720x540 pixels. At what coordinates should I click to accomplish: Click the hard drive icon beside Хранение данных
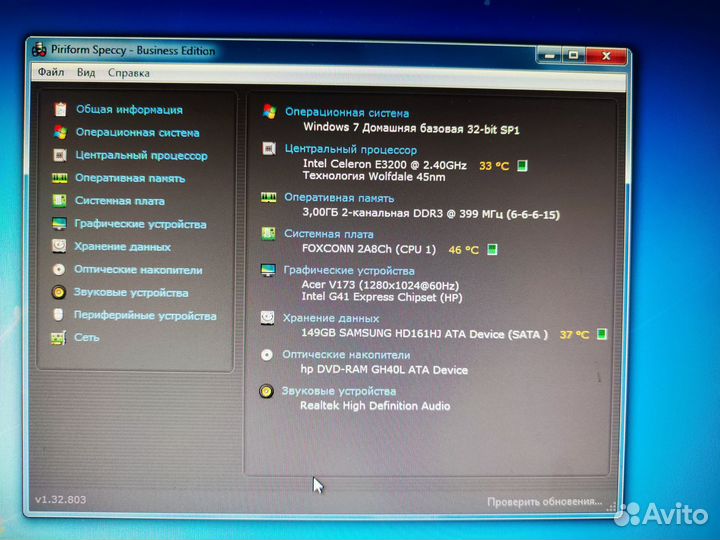(x=60, y=247)
